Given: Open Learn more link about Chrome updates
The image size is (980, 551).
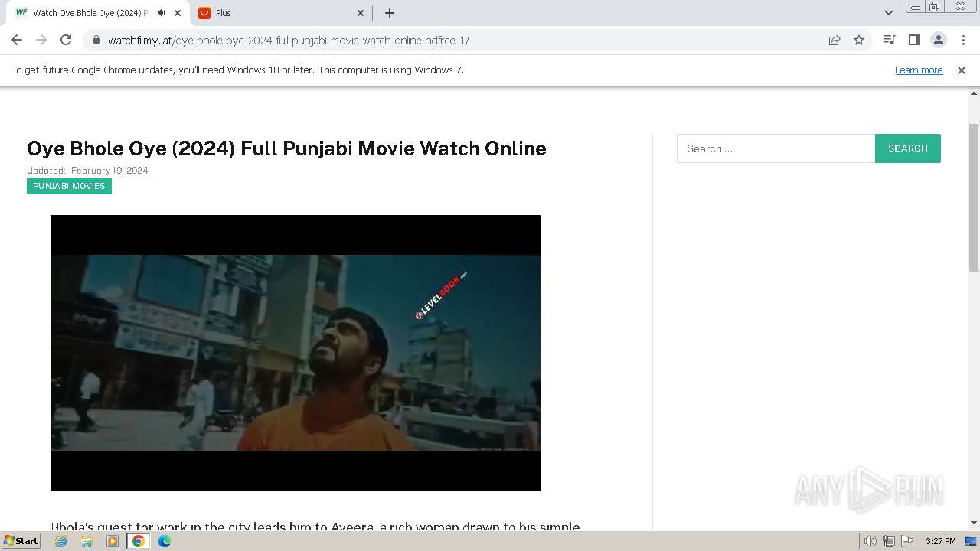Looking at the screenshot, I should [x=919, y=70].
